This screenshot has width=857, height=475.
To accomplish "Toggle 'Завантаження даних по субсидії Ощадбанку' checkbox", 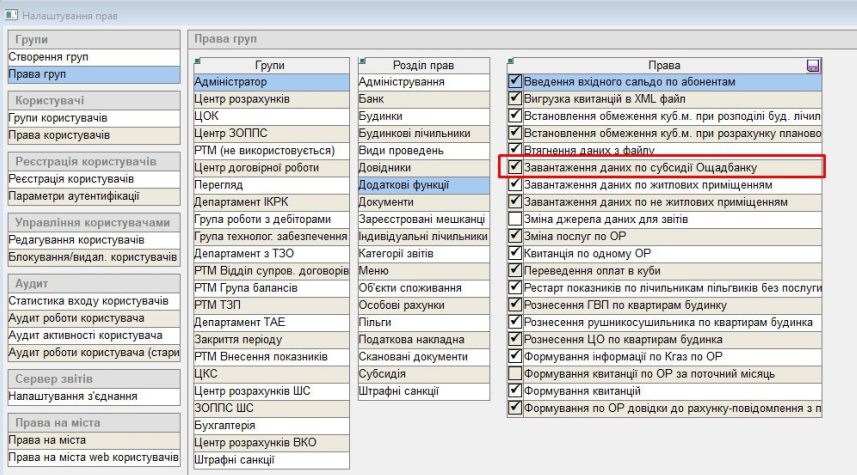I will point(515,167).
